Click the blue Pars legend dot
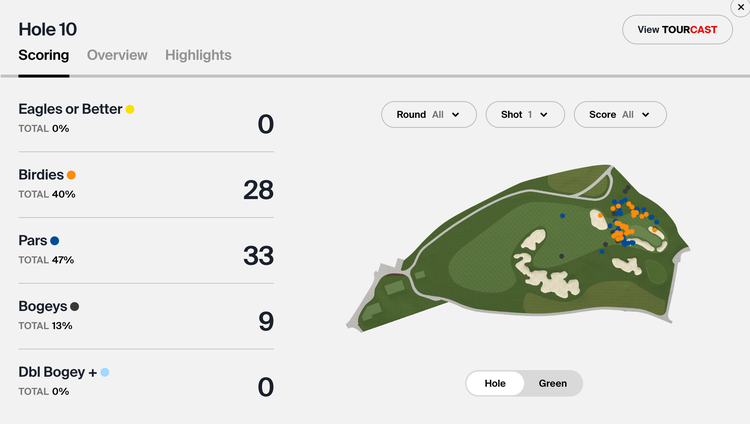The image size is (750, 424). pyautogui.click(x=55, y=241)
